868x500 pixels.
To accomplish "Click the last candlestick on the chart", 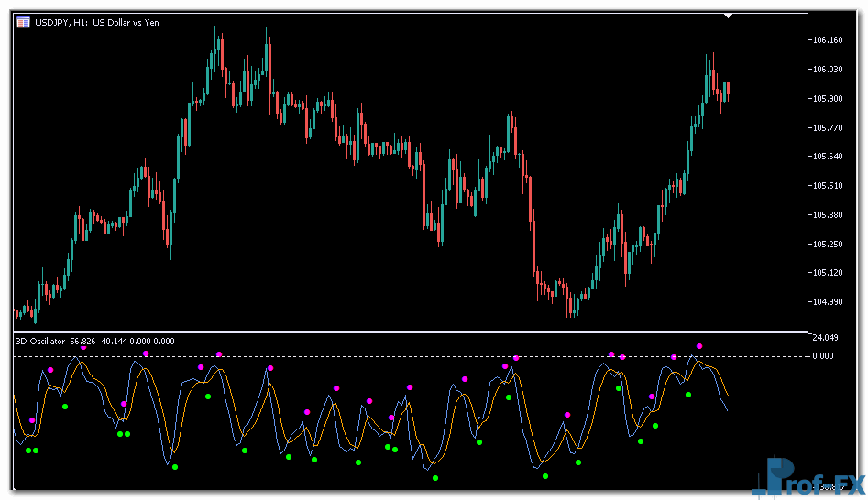I will pyautogui.click(x=728, y=92).
